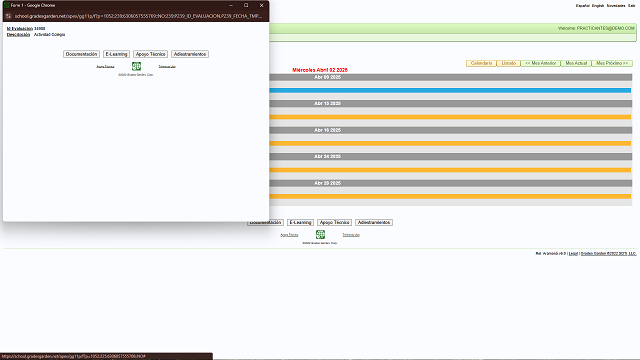
Task: Click the Abr 16 2025 date header
Action: [x=327, y=130]
